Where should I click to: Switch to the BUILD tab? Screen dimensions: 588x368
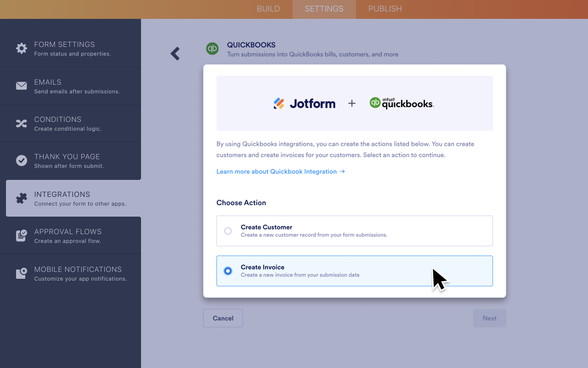click(x=268, y=9)
